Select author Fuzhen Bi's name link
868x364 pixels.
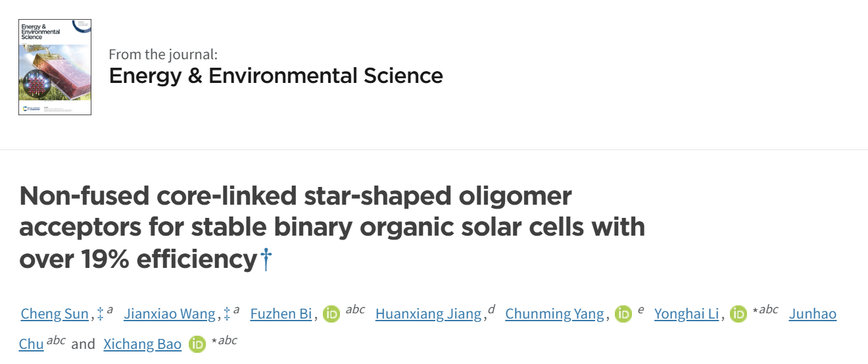tap(281, 314)
